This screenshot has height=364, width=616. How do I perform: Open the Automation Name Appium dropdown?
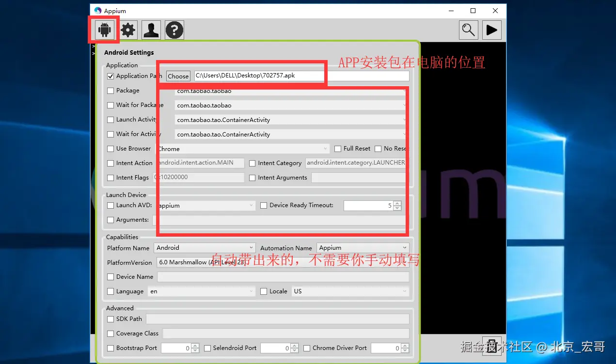(x=363, y=248)
